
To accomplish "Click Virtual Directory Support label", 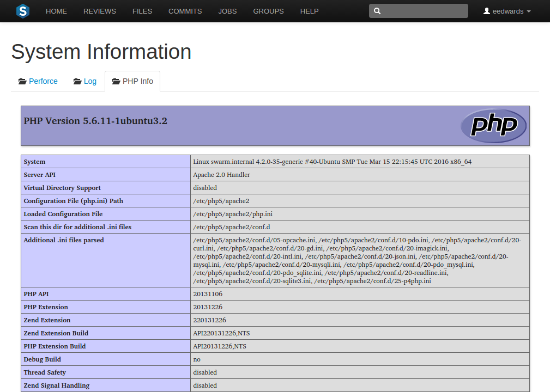I will (62, 188).
